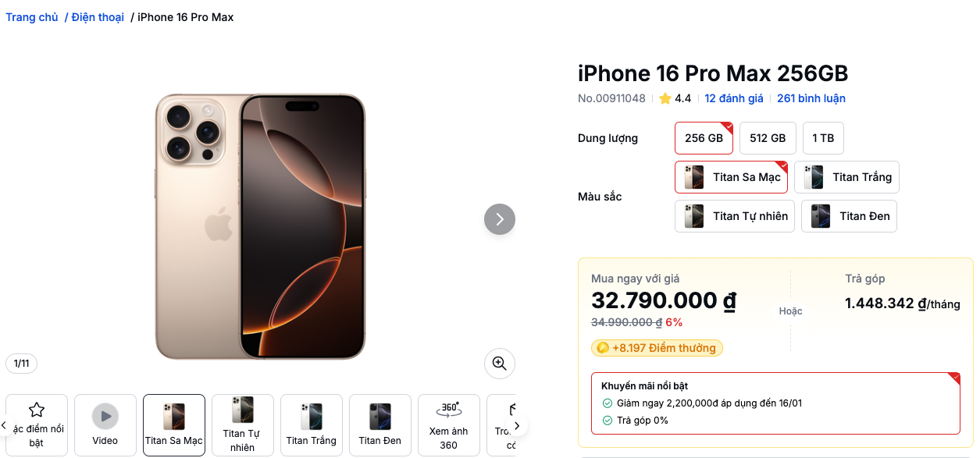Select the Titan Tự nhiên color variant

click(734, 215)
